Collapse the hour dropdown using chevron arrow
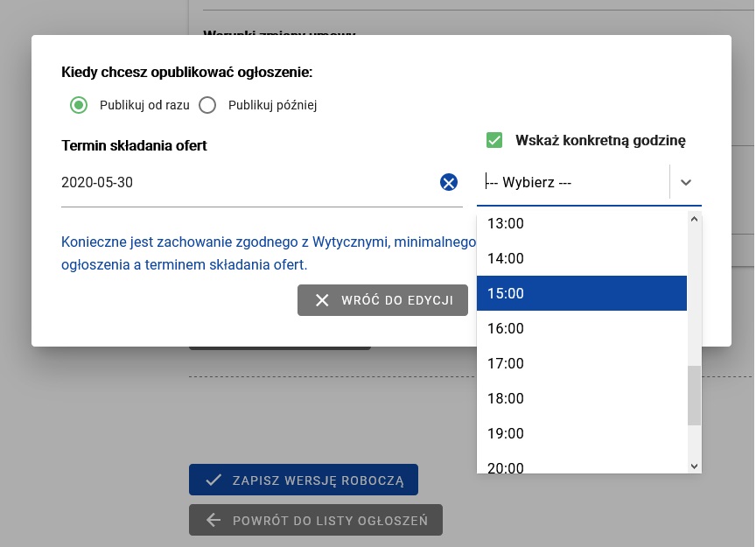 (686, 182)
